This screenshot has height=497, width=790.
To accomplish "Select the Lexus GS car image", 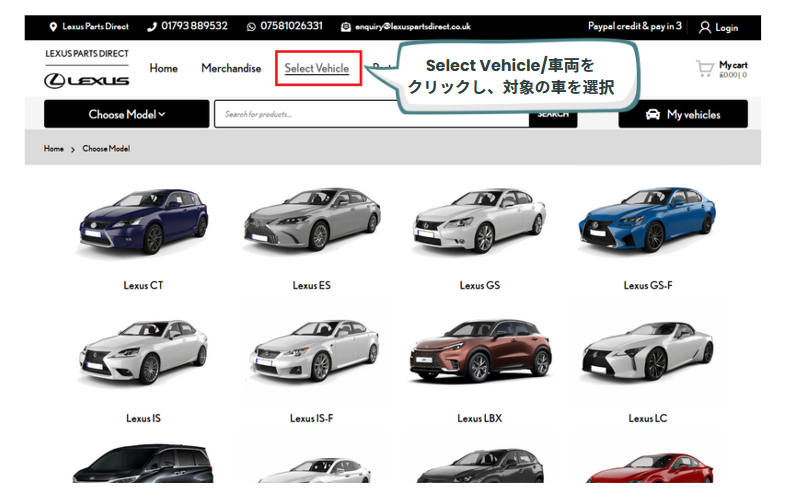I will (480, 221).
